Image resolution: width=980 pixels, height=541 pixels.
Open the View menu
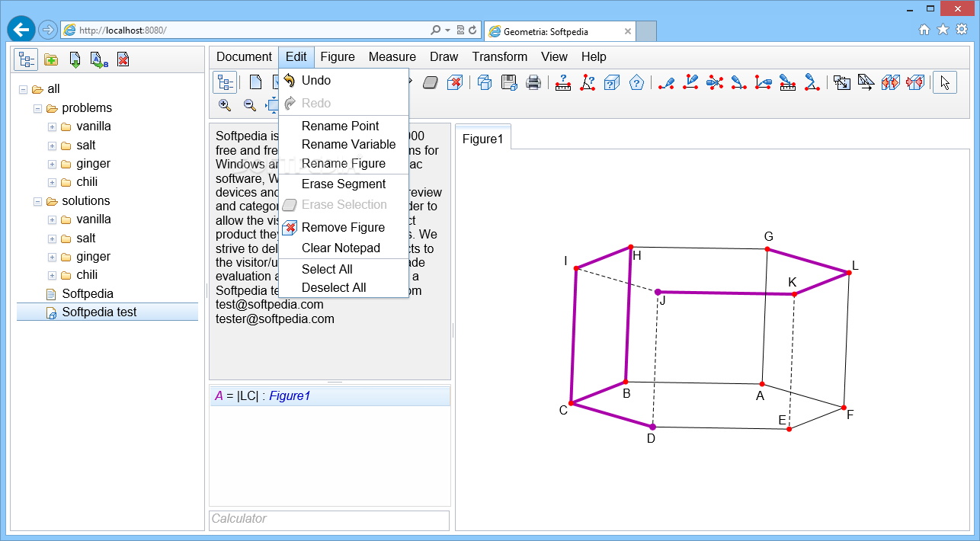pyautogui.click(x=554, y=56)
